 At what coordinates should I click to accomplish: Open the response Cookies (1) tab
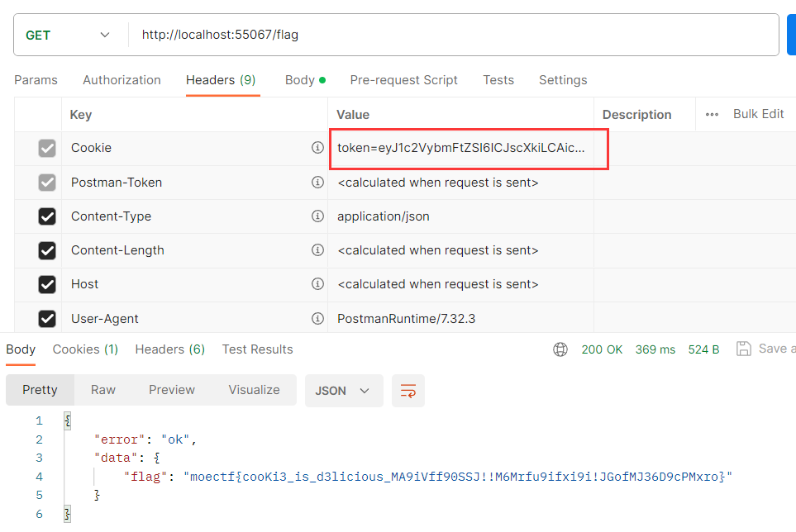(x=85, y=349)
